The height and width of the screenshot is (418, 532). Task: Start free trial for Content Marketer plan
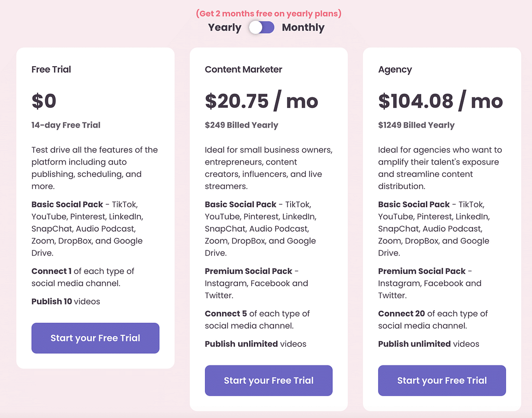[268, 381]
